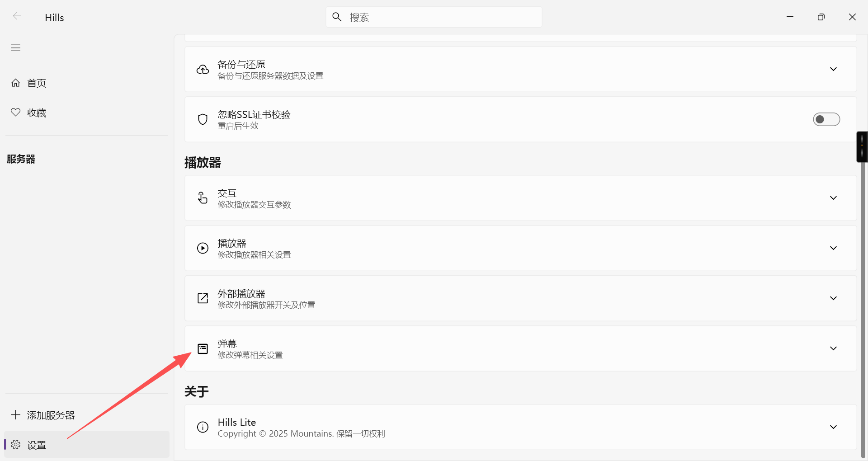868x461 pixels.
Task: Click the Copyright 2025 Mountains text
Action: click(x=301, y=434)
